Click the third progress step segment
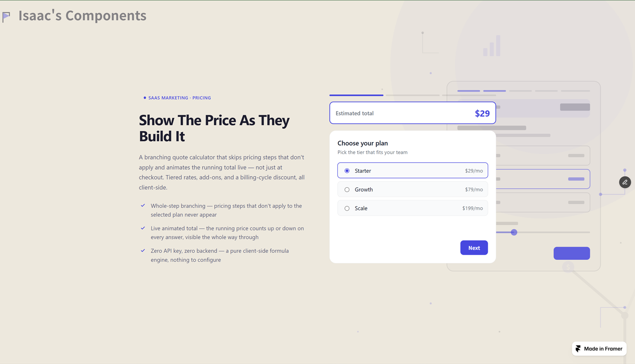Screen dimensions: 635x364 tap(469, 95)
